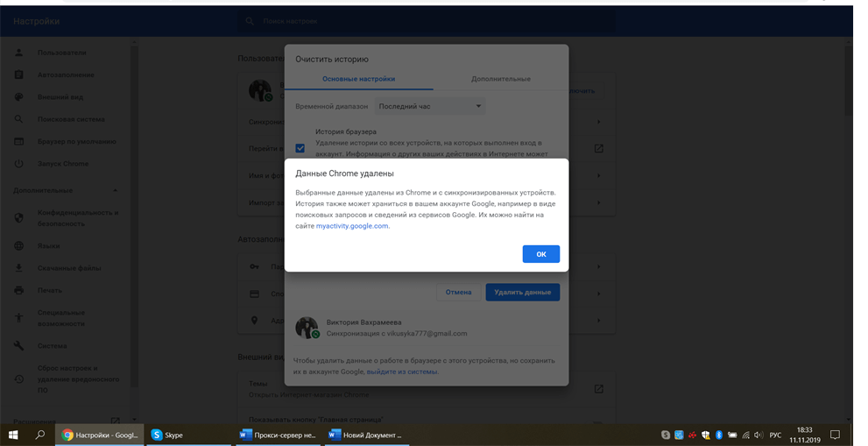Follow the выйдите из системы link

click(402, 372)
